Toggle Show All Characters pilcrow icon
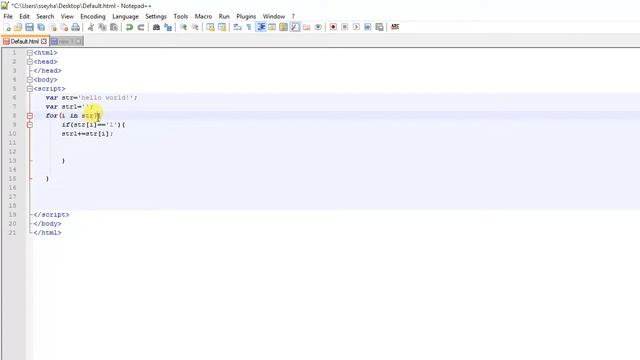 (x=249, y=27)
